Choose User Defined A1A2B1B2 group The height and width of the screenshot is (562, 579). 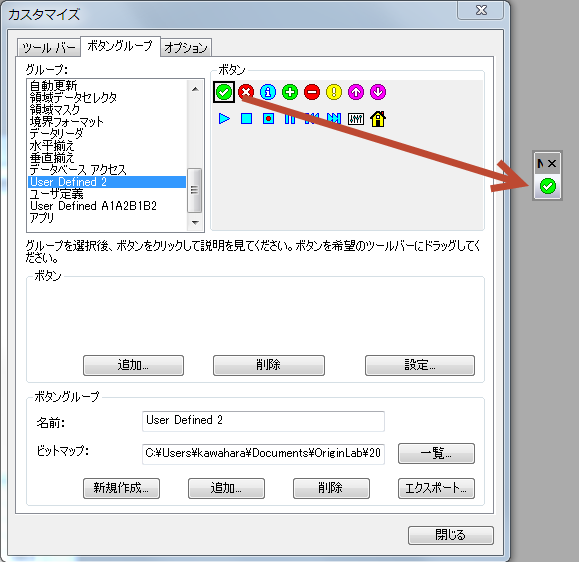93,206
